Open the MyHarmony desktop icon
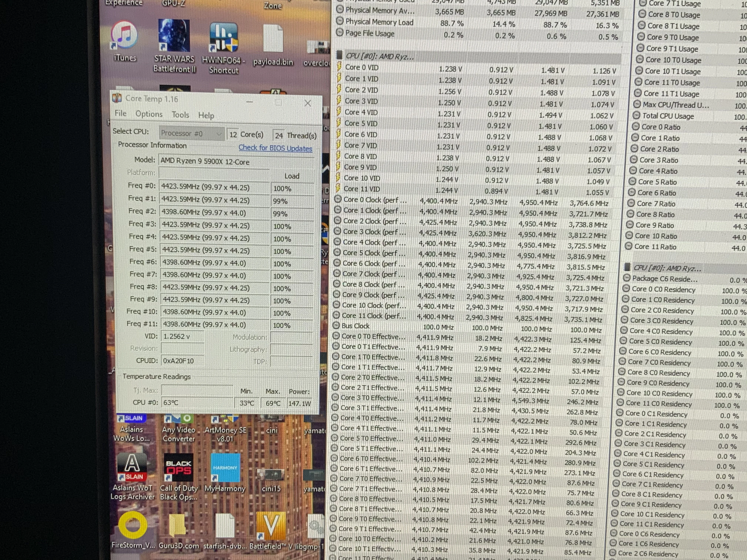Screen dimensions: 747x560 (225, 473)
